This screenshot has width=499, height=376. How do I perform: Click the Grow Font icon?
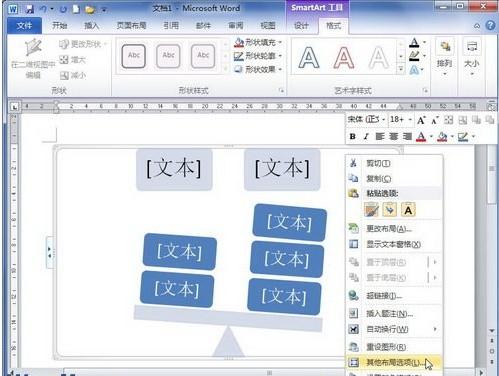[x=421, y=120]
